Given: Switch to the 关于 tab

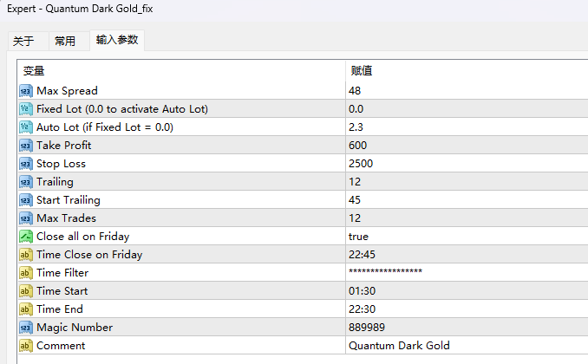Looking at the screenshot, I should tap(24, 41).
